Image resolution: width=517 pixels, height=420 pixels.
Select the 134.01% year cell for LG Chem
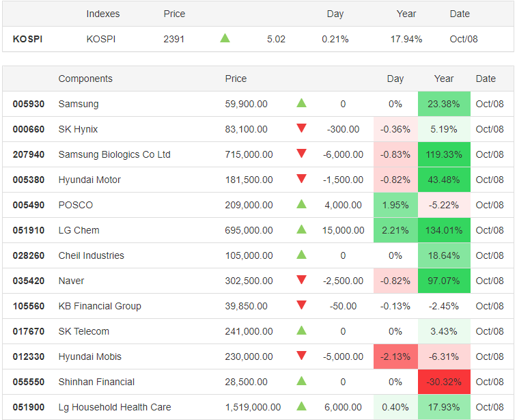click(x=444, y=230)
